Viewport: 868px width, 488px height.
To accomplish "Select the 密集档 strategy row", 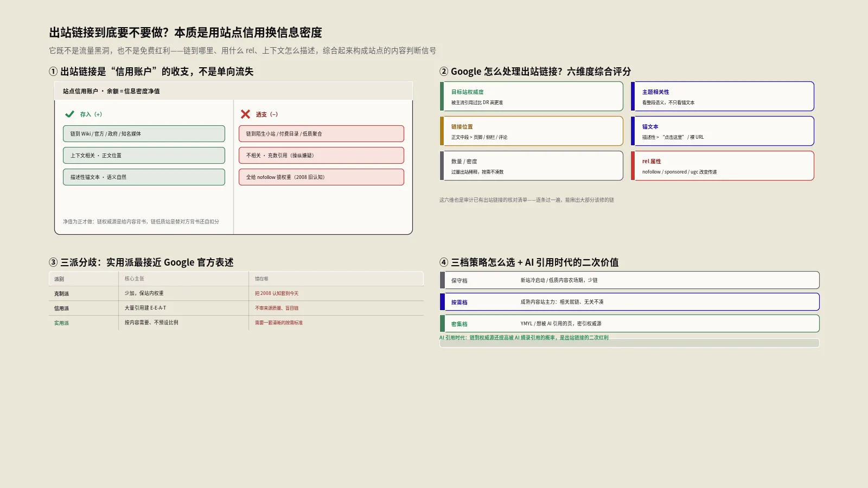I will point(629,324).
